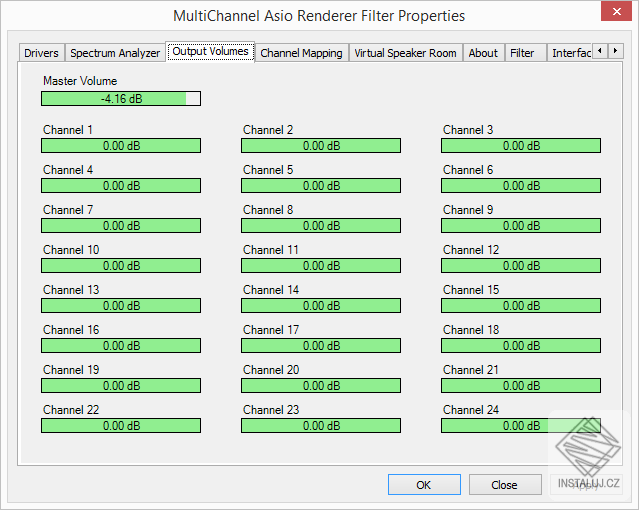This screenshot has width=639, height=510.
Task: Open the About tab
Action: (483, 53)
